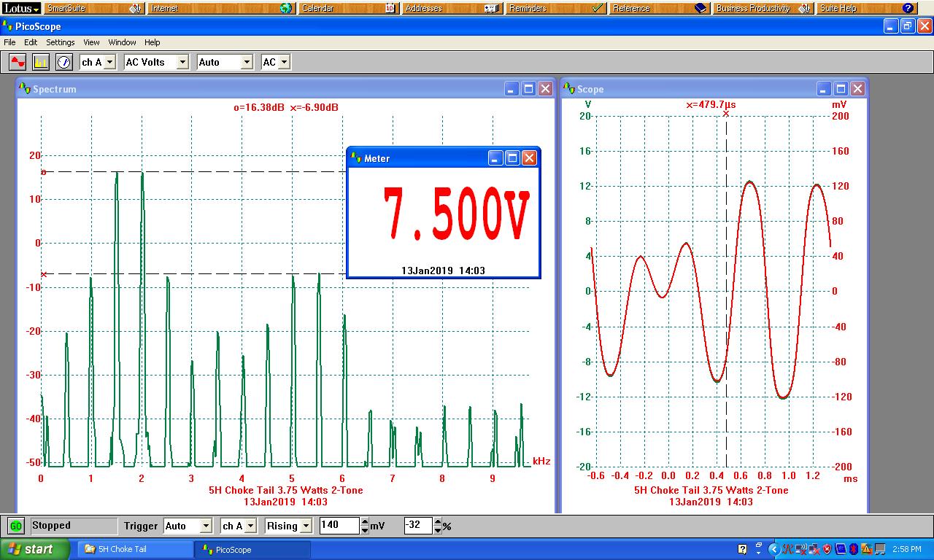Image resolution: width=934 pixels, height=560 pixels.
Task: Click the 7.500V meter reading
Action: (455, 214)
